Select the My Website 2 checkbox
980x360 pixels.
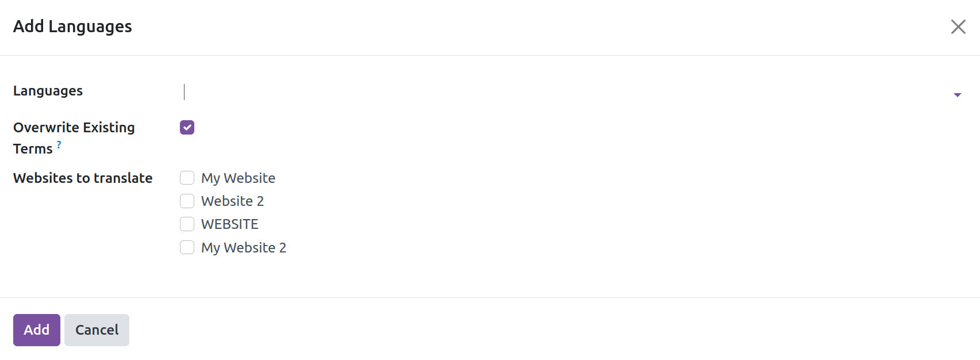tap(187, 247)
